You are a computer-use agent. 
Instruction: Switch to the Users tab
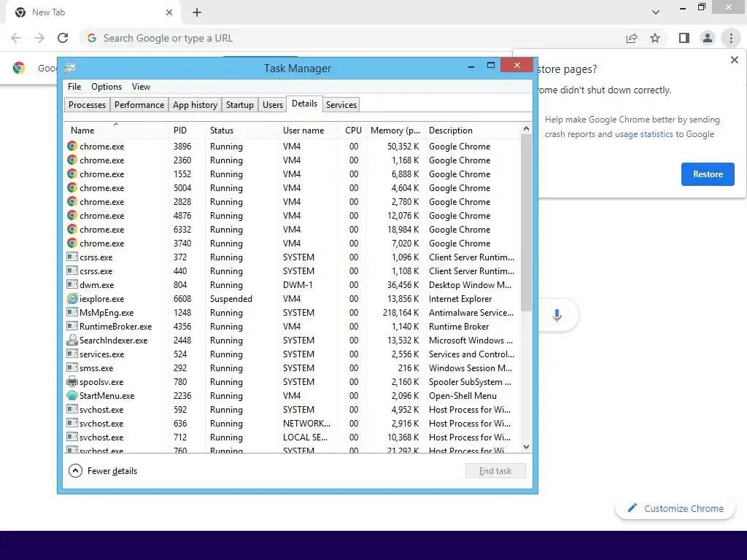coord(273,105)
